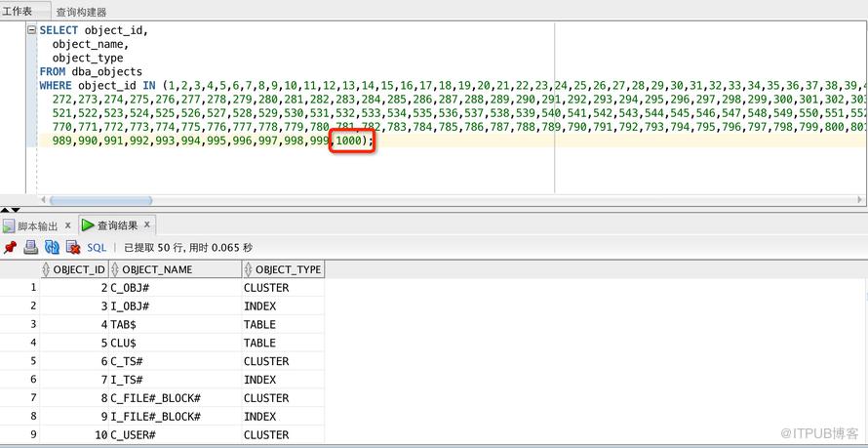
Task: Sort by the OBJECT_TYPE column header
Action: coord(283,269)
